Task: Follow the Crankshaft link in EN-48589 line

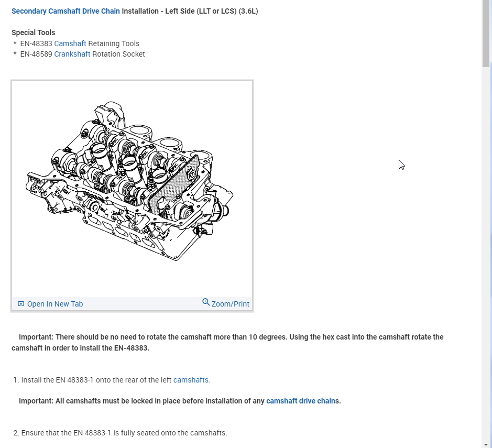Action: click(72, 54)
